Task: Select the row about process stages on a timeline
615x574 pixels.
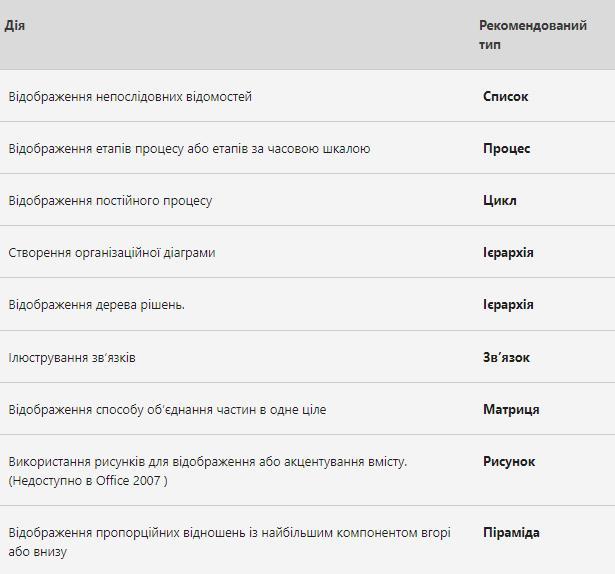Action: coord(189,149)
